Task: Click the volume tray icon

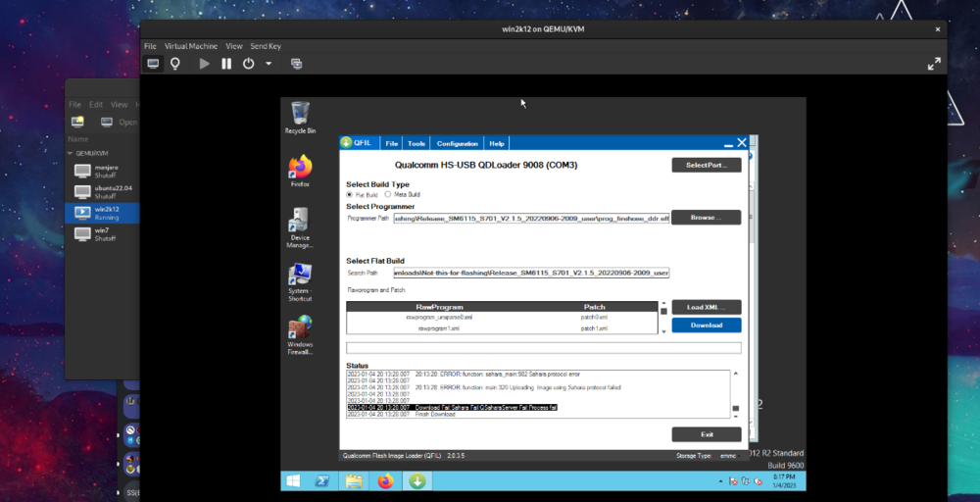Action: pyautogui.click(x=758, y=481)
